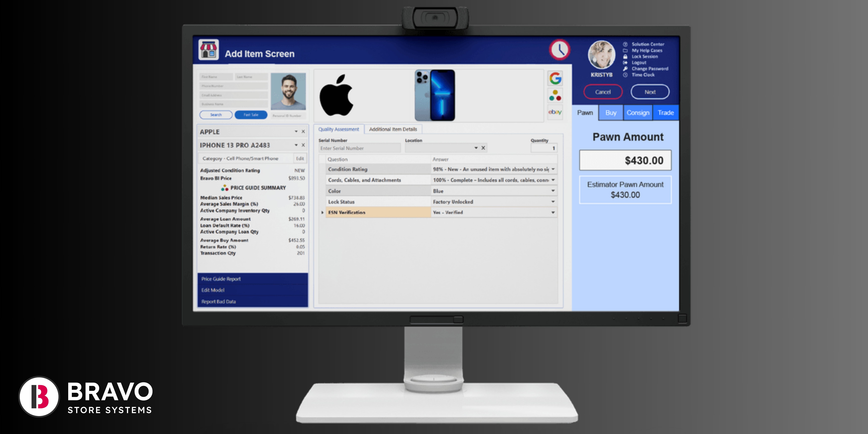Open the Lock Status answer dropdown

coord(553,202)
